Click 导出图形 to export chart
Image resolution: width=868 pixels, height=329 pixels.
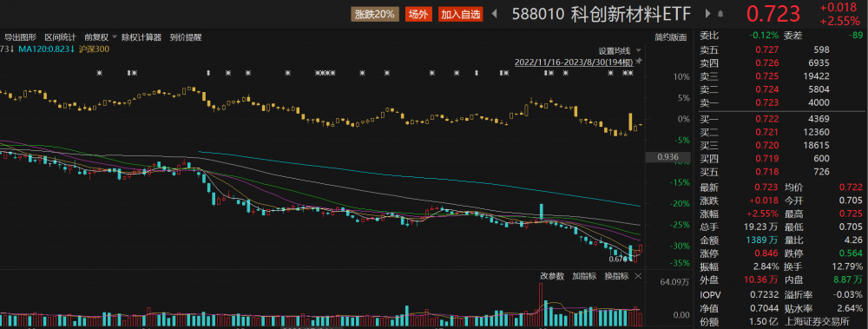[x=21, y=37]
